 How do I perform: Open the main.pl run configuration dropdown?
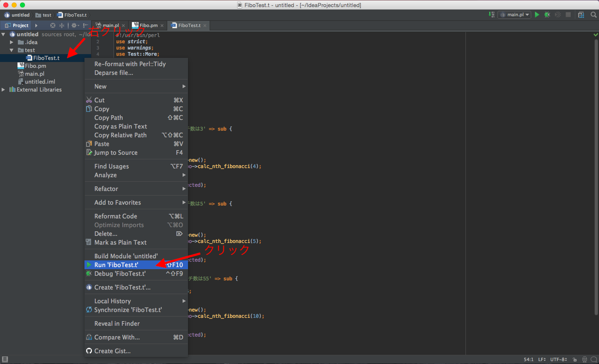[x=515, y=15]
